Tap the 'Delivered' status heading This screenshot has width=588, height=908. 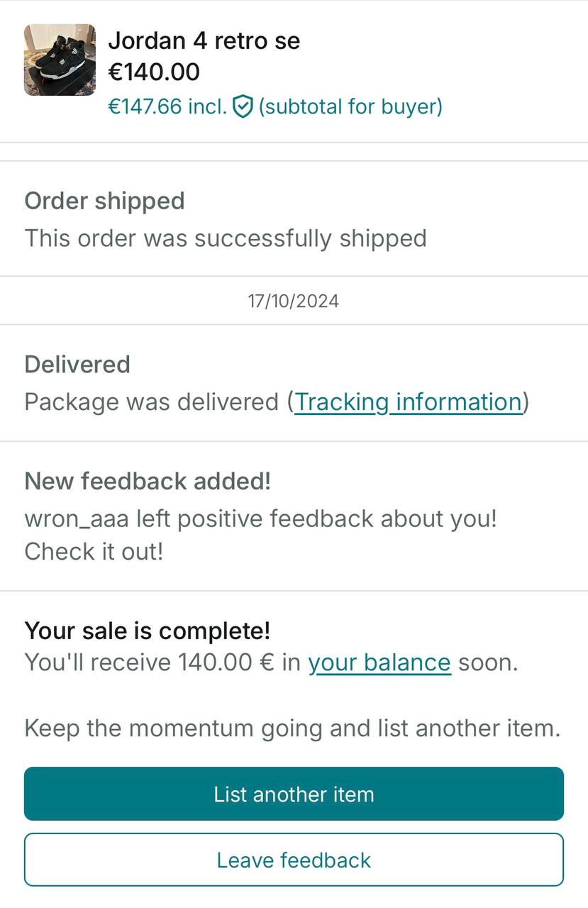[x=77, y=365]
